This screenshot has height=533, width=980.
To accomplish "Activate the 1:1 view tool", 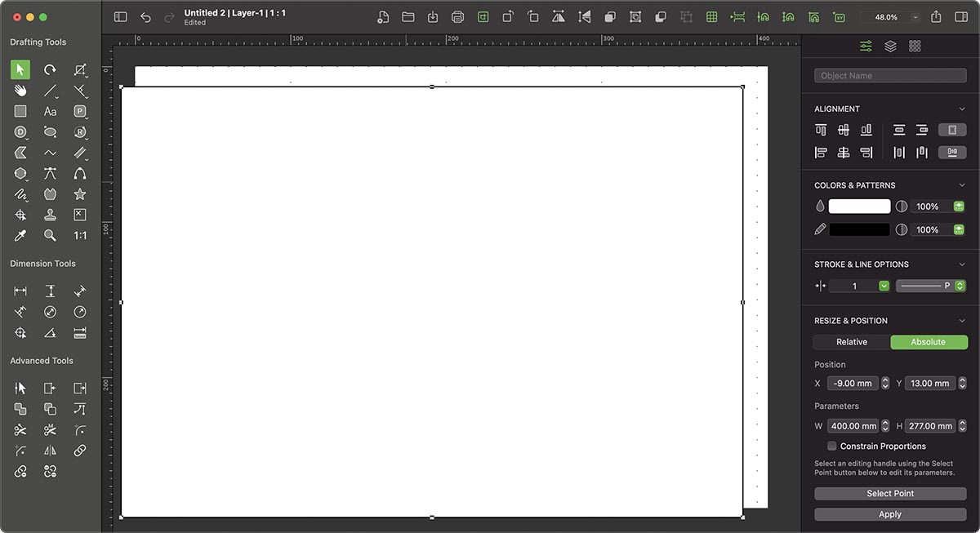I will click(79, 235).
